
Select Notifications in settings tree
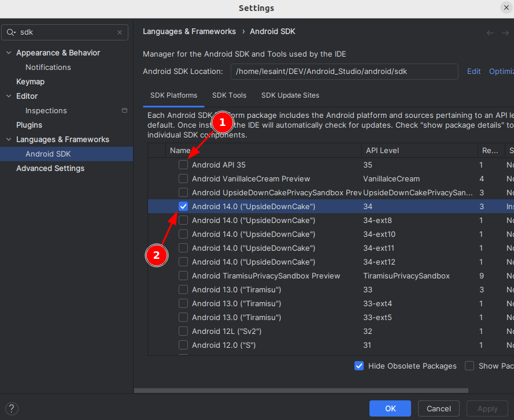point(48,67)
